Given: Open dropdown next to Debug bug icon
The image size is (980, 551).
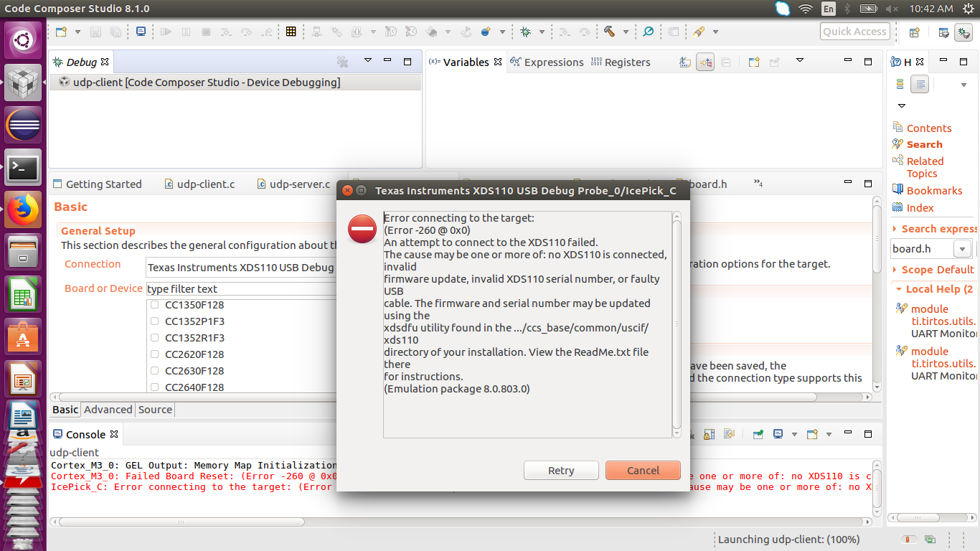Looking at the screenshot, I should [x=542, y=32].
